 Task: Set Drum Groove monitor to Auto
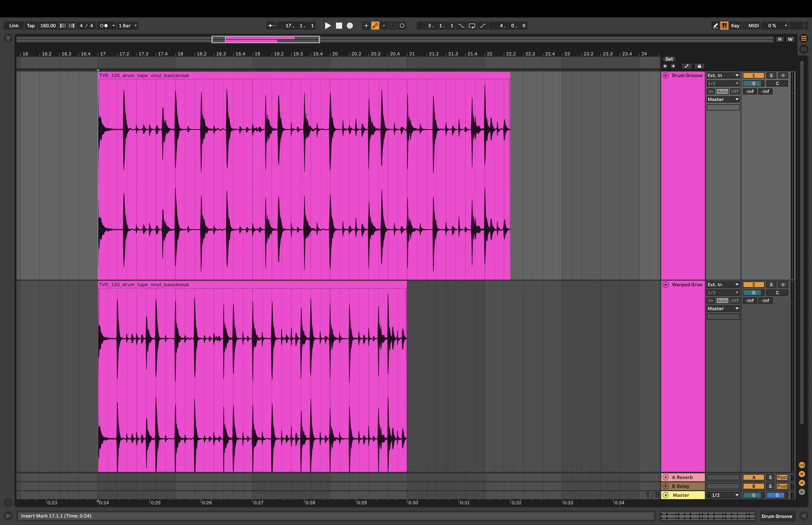click(x=722, y=91)
